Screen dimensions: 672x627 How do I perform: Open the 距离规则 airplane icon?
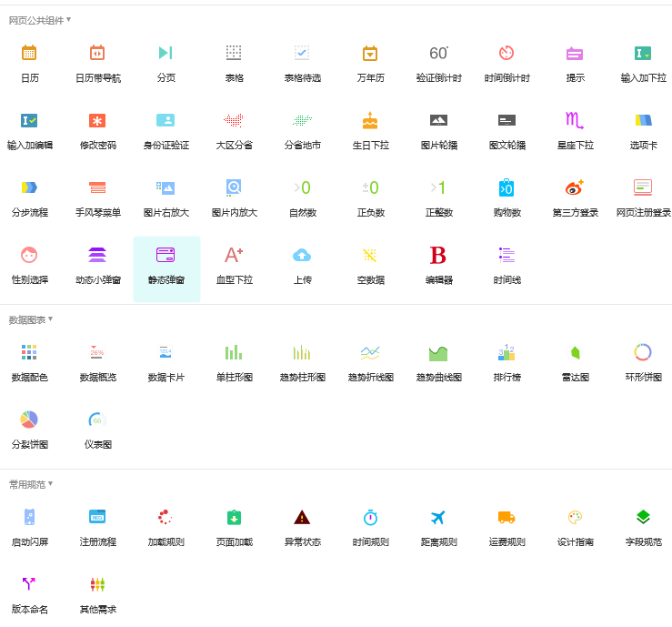point(438,517)
